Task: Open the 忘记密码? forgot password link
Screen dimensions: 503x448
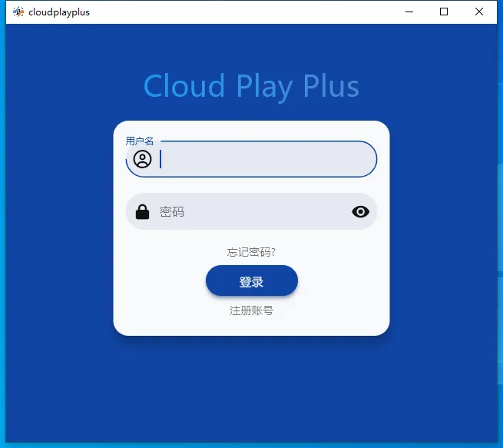Action: point(251,252)
